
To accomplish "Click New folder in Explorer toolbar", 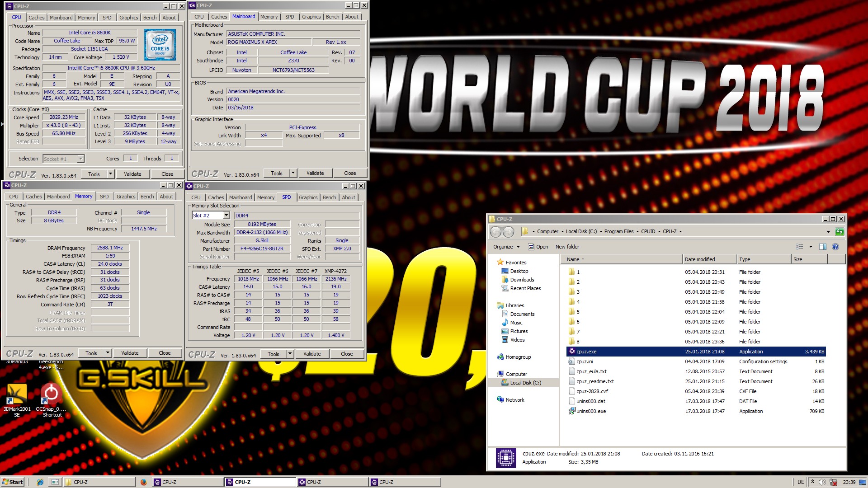I will 567,247.
